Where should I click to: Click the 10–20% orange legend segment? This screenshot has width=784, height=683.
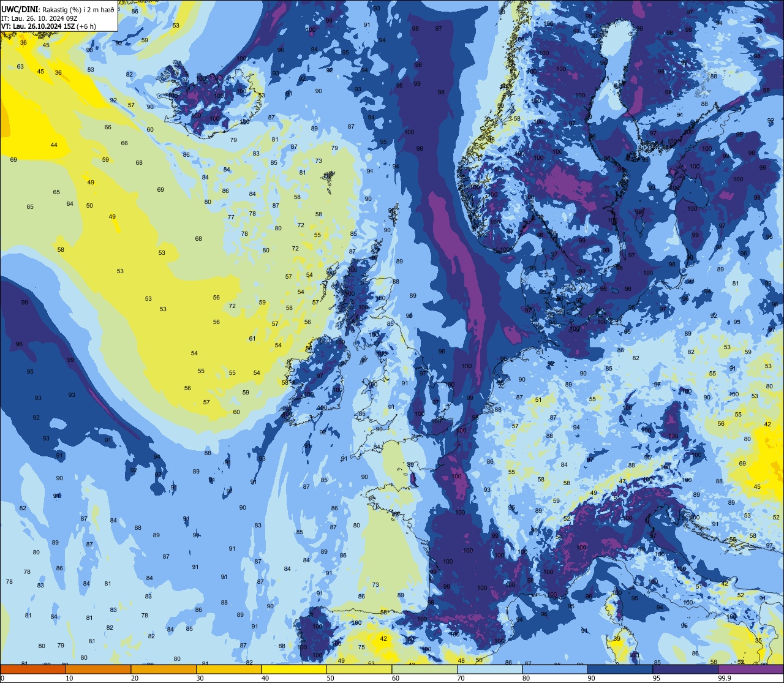click(99, 669)
